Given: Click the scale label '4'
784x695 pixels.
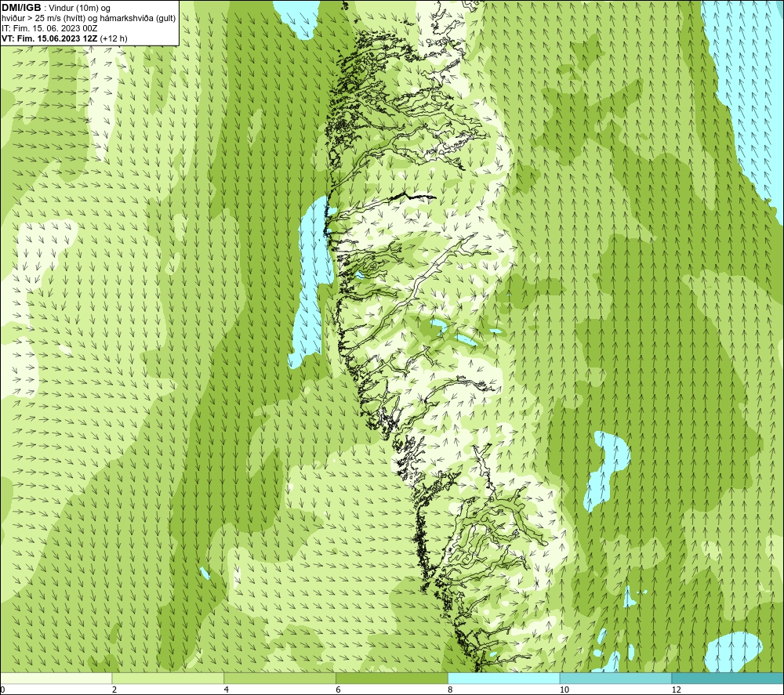Looking at the screenshot, I should click(227, 690).
